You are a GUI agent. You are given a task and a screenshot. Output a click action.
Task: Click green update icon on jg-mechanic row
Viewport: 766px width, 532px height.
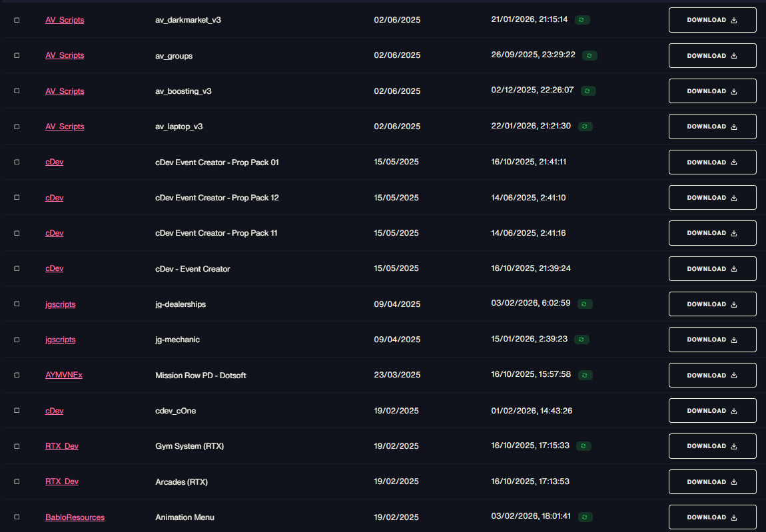(x=581, y=340)
